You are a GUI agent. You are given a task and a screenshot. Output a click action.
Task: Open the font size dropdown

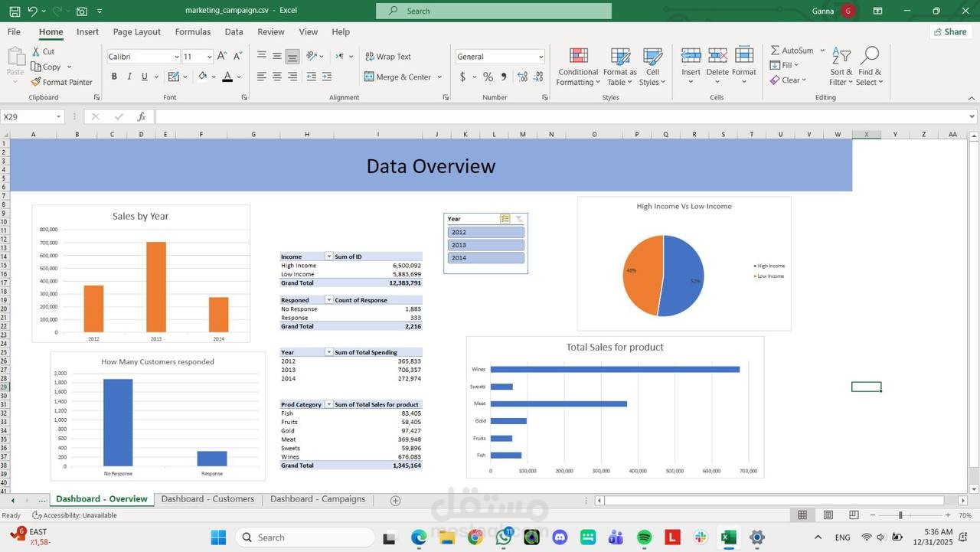tap(209, 57)
